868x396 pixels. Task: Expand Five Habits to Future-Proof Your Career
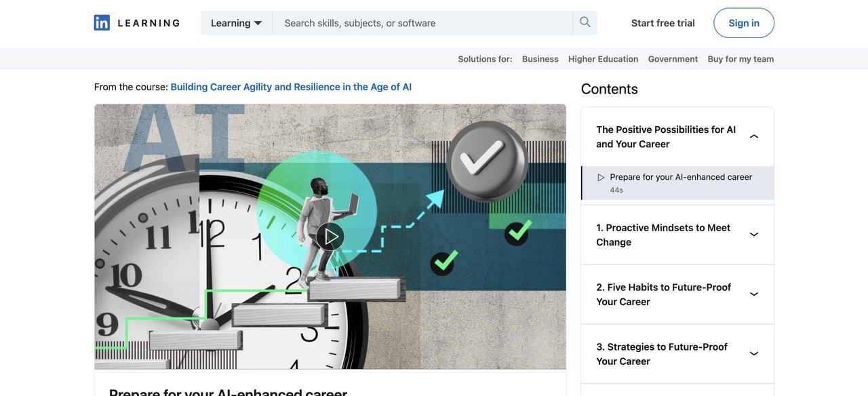tap(754, 294)
